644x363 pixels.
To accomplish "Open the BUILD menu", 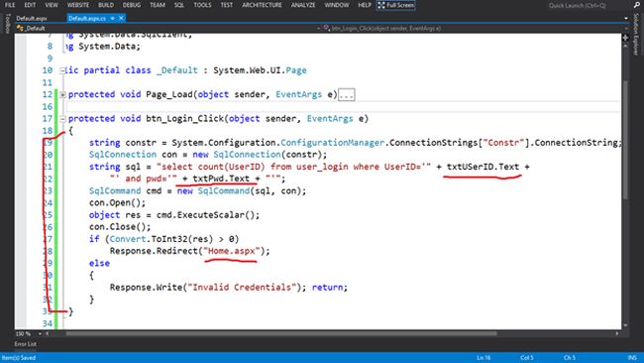I will tap(106, 5).
